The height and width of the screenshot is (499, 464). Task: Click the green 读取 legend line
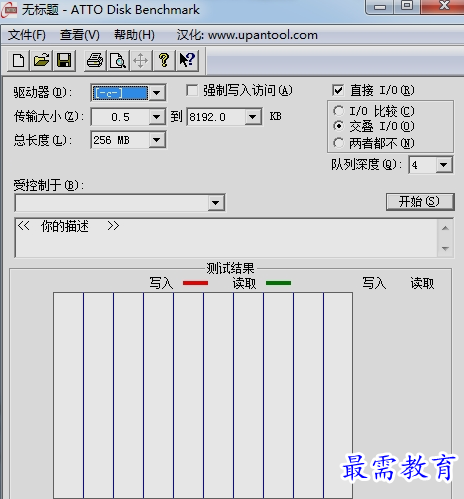tap(279, 283)
